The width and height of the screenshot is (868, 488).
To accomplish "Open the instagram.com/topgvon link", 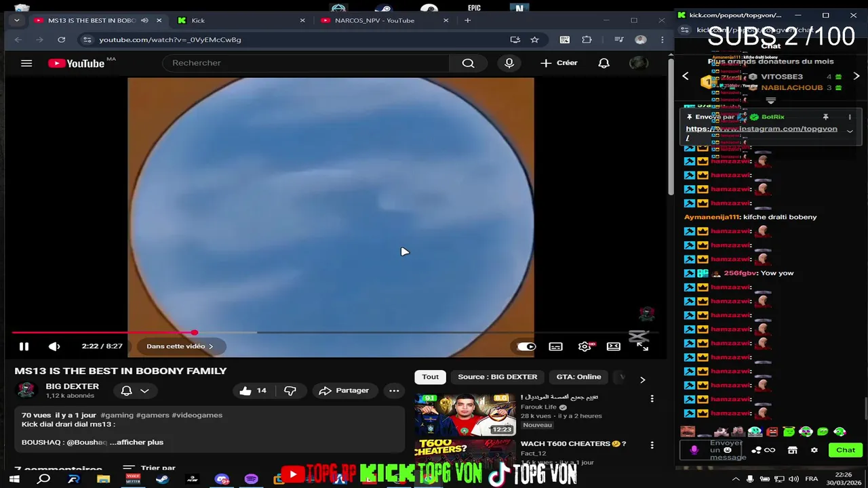I will pyautogui.click(x=762, y=129).
